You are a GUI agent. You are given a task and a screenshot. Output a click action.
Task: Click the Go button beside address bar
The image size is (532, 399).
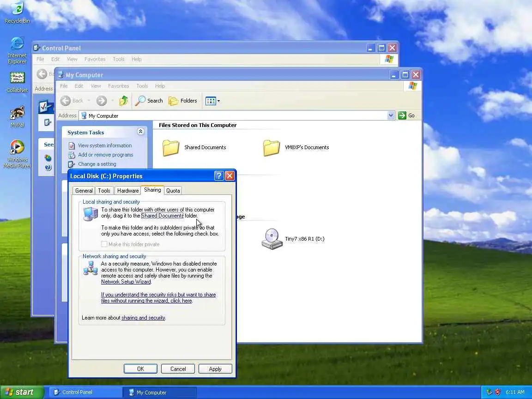point(407,116)
